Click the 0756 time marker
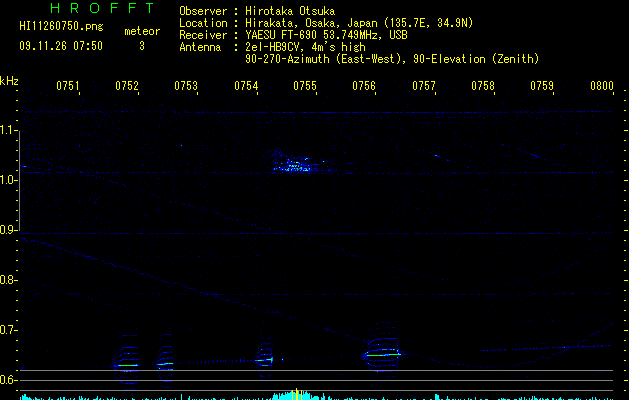 [x=364, y=85]
